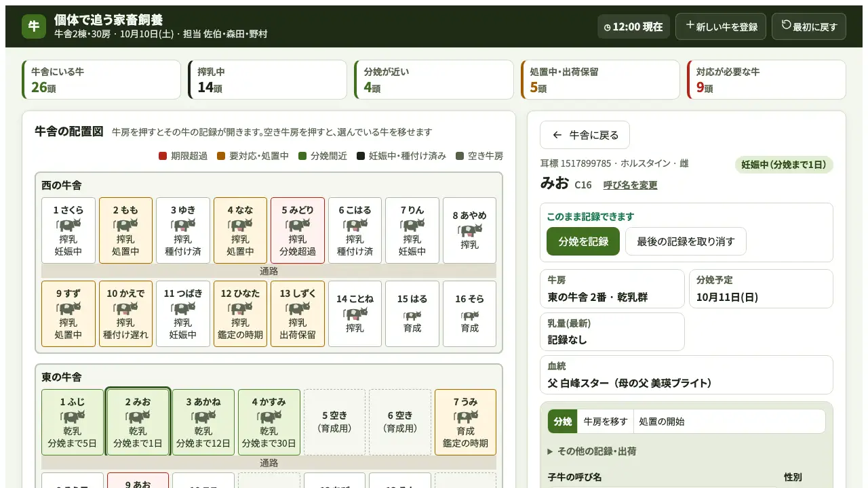The height and width of the screenshot is (488, 868).
Task: Click the reset arrow icon on 最初に戻す
Action: point(787,26)
